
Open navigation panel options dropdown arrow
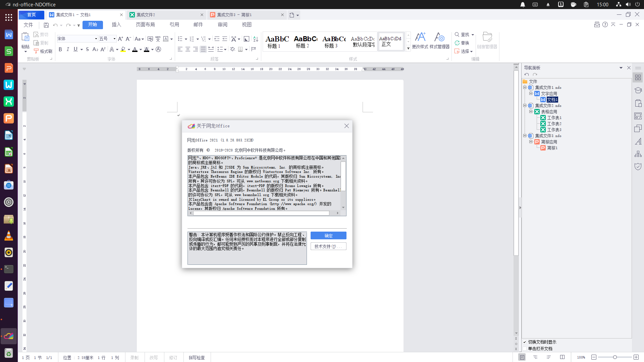(x=621, y=68)
